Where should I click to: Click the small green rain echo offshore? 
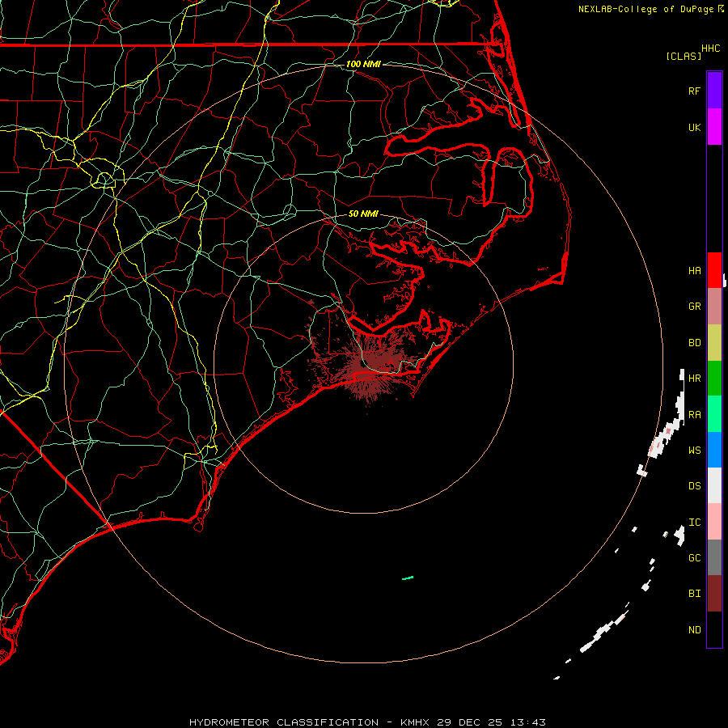coord(408,578)
